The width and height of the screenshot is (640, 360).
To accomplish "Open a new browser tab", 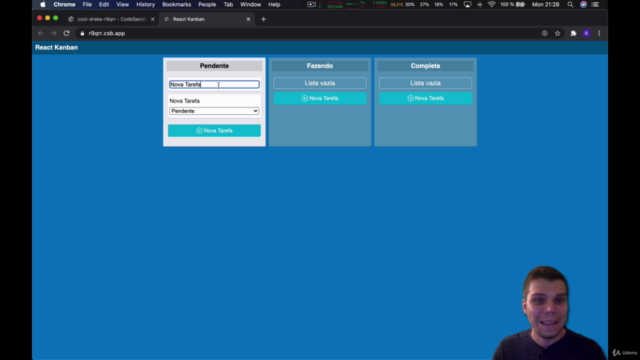I will [x=263, y=19].
